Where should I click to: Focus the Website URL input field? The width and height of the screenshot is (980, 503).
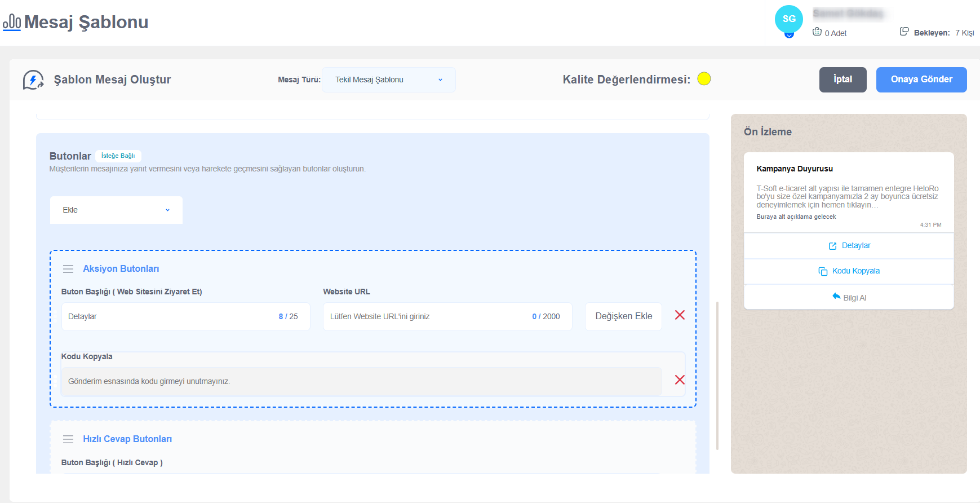pyautogui.click(x=428, y=316)
